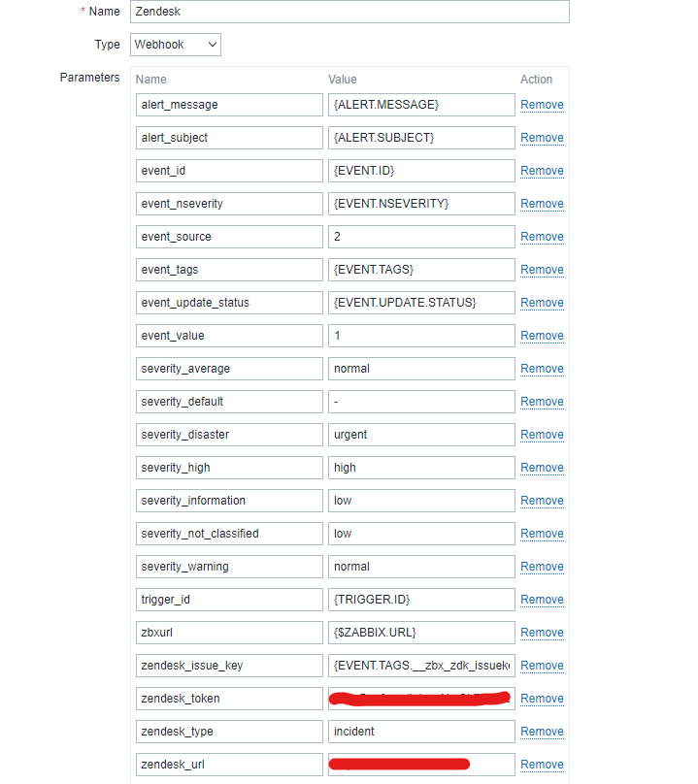This screenshot has width=698, height=784.
Task: Focus the severity_average value 'normal' field
Action: 421,369
